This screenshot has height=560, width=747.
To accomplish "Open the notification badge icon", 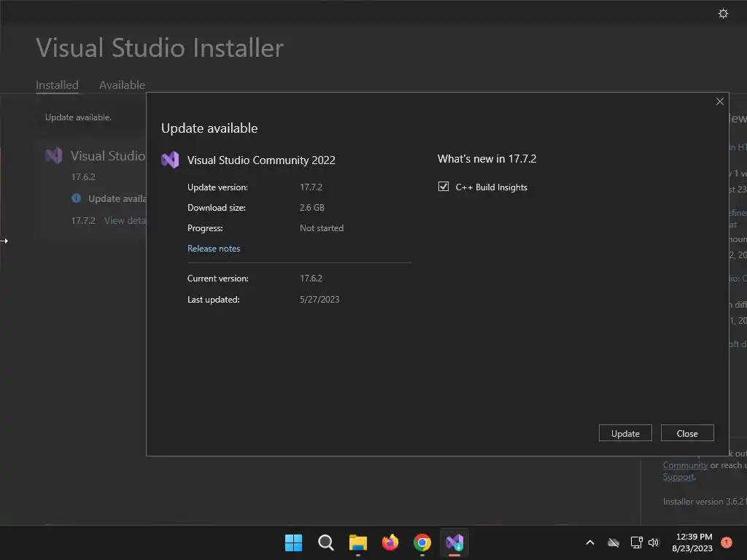I will click(726, 542).
